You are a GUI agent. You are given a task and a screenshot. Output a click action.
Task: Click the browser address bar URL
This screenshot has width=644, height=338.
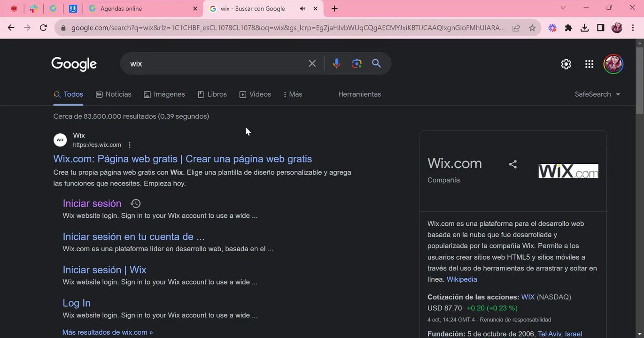click(288, 28)
